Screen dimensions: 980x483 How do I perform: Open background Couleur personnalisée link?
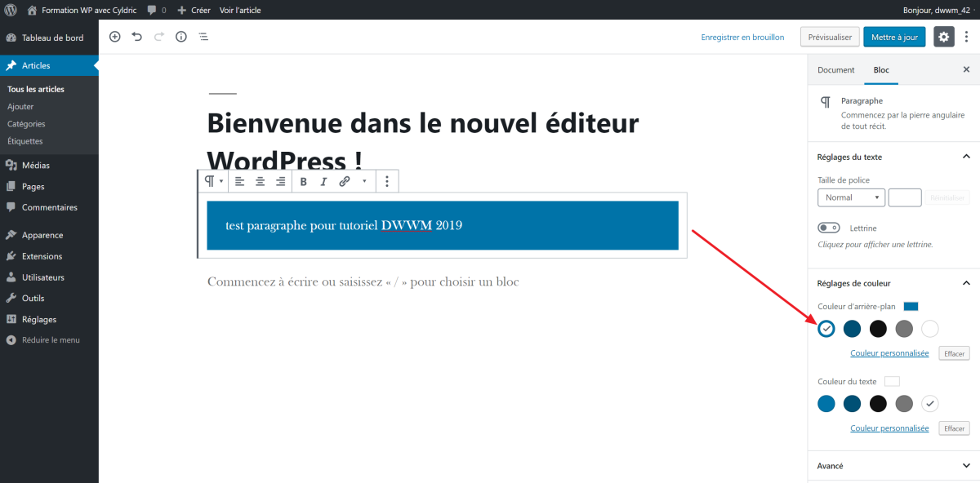889,353
